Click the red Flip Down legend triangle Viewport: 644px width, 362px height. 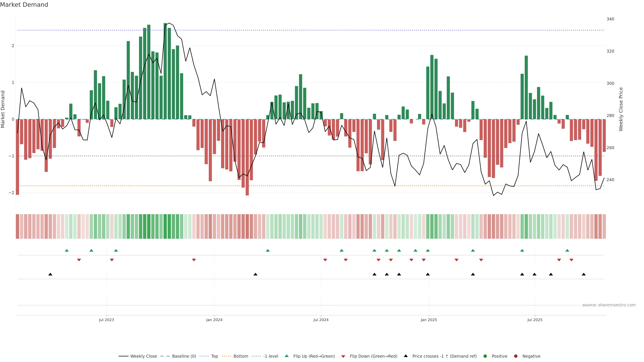point(343,356)
